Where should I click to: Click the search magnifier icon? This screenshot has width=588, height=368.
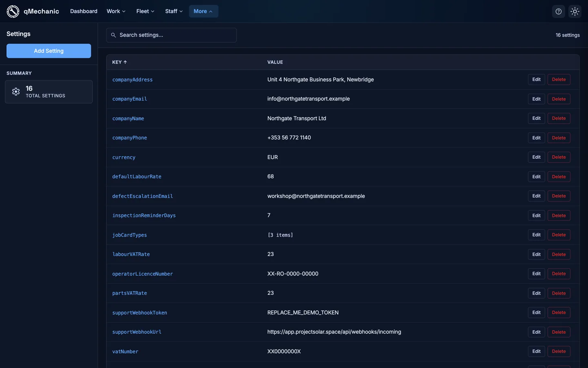coord(114,35)
